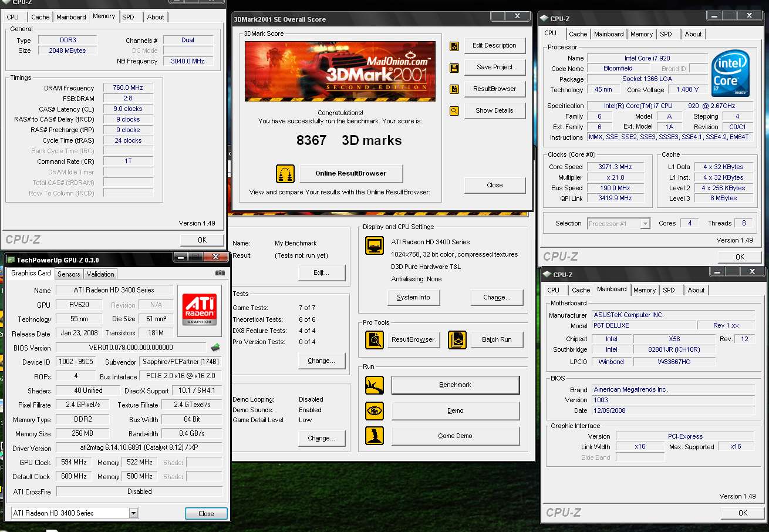This screenshot has width=769, height=532.
Task: Click the yellow icon left of Online ResultBrowser
Action: 285,174
